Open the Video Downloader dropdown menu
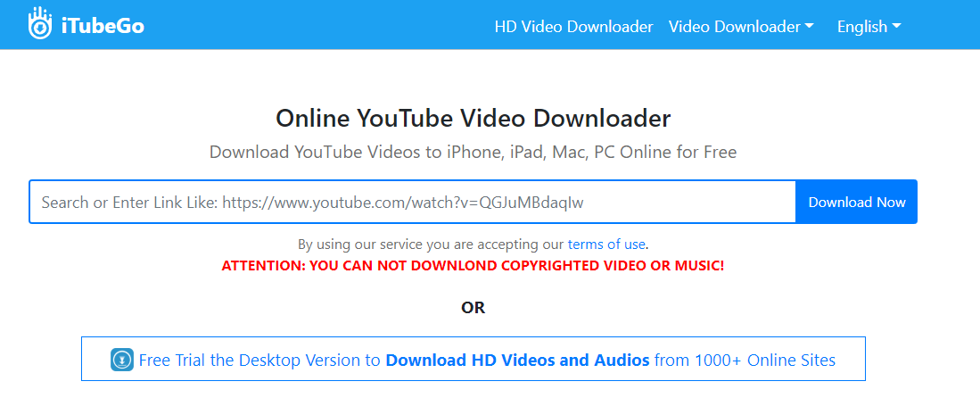980x398 pixels. (741, 27)
